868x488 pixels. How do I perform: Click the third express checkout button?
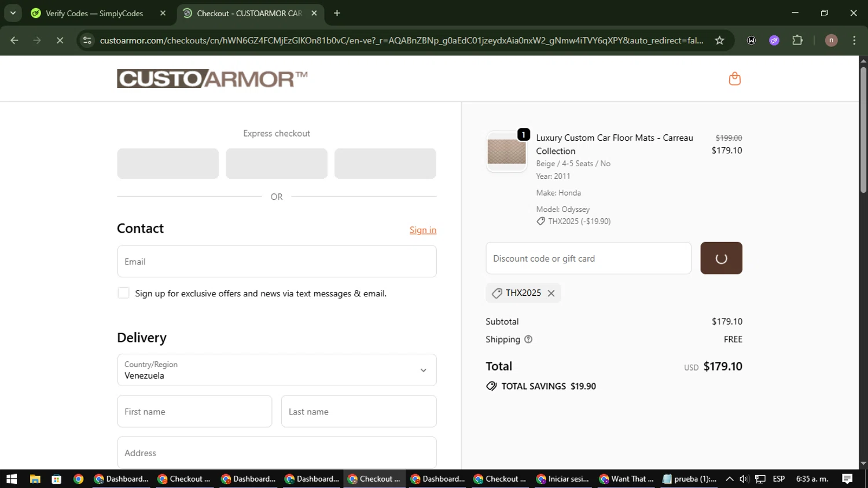(x=385, y=163)
